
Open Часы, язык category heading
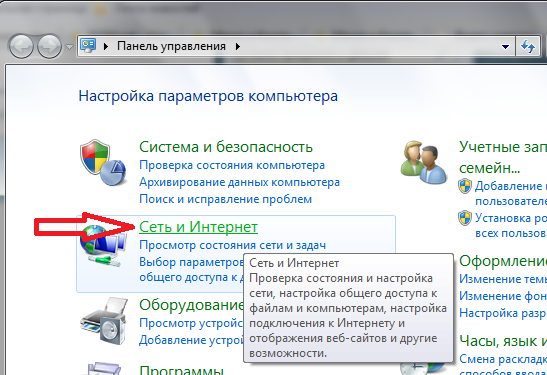[503, 341]
